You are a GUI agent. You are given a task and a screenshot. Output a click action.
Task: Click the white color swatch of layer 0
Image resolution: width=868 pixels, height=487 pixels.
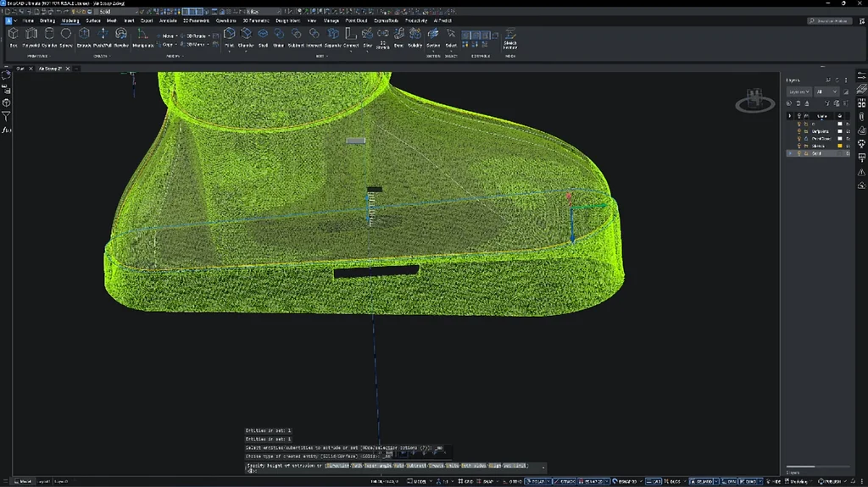coord(840,124)
